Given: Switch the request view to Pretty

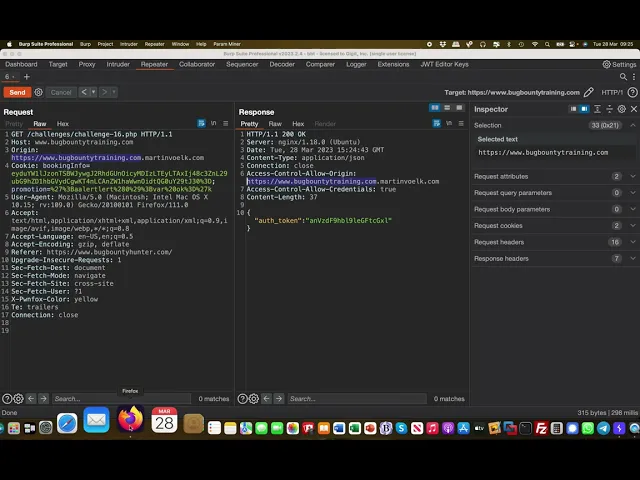Looking at the screenshot, I should (x=14, y=124).
